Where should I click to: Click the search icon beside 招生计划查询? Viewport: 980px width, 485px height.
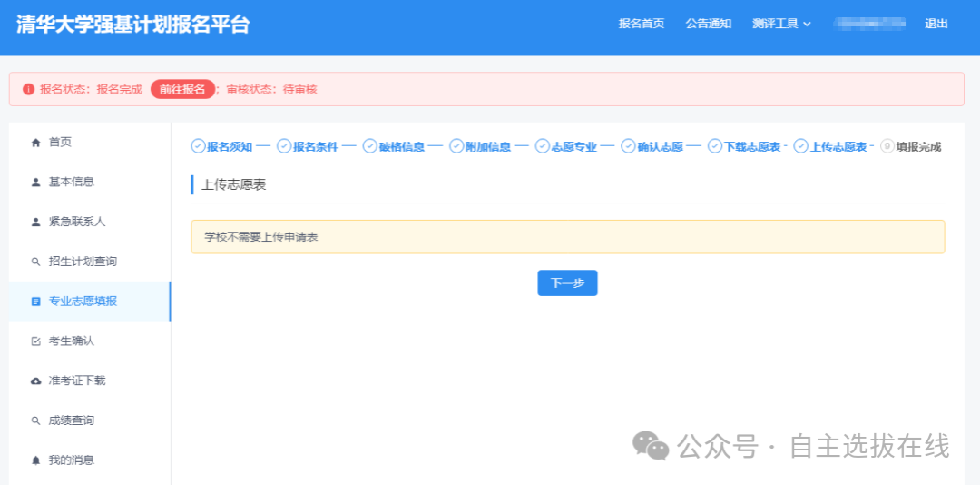tap(36, 262)
